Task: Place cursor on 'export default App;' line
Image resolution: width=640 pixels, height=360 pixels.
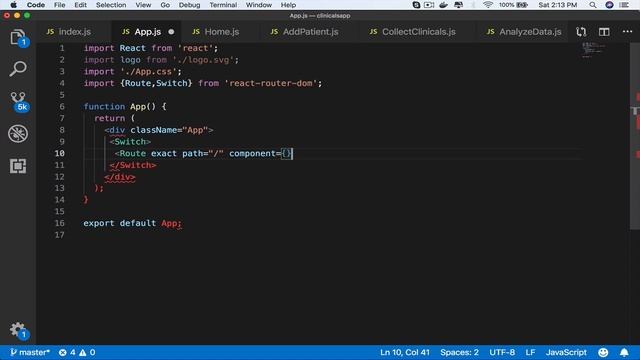Action: click(132, 223)
